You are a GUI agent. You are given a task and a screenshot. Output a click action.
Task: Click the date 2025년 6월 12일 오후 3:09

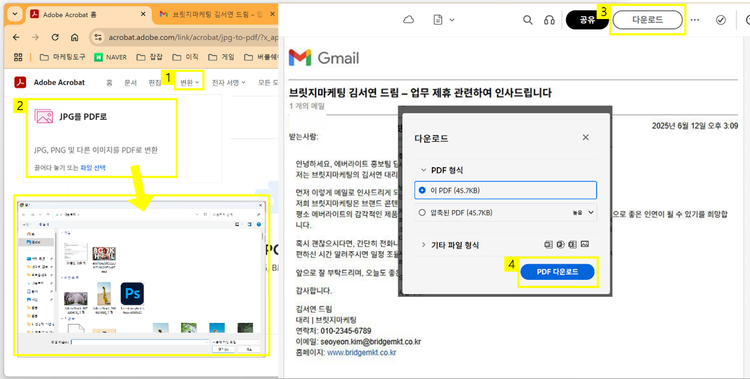(x=695, y=126)
